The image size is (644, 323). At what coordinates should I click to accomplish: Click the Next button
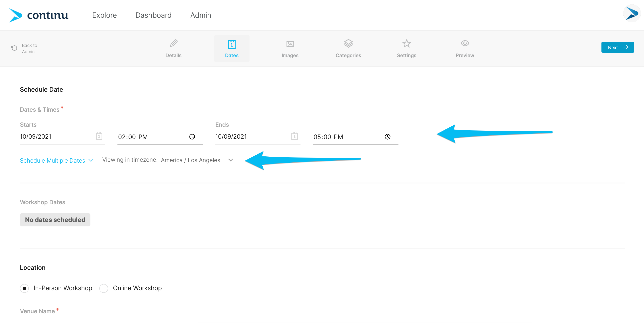click(x=617, y=47)
